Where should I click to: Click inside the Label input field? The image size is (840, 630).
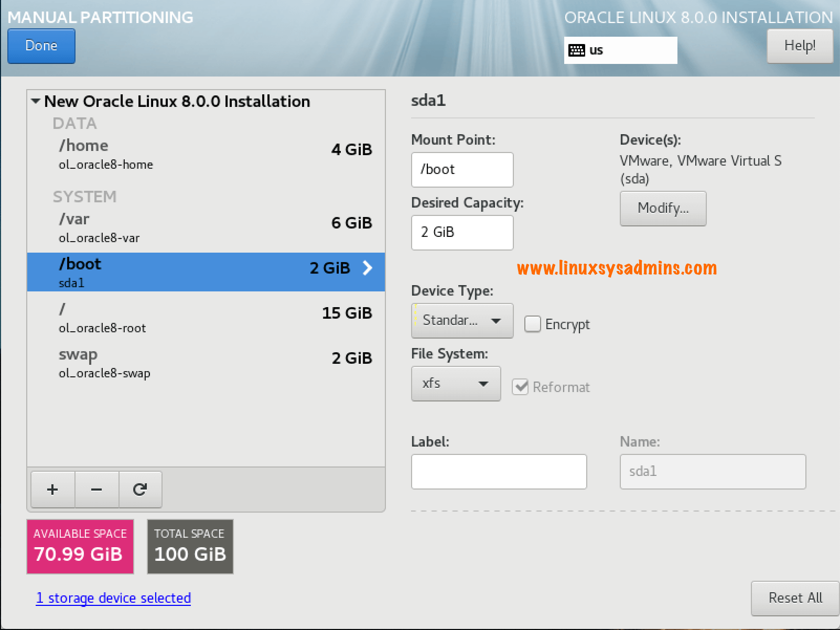point(498,471)
